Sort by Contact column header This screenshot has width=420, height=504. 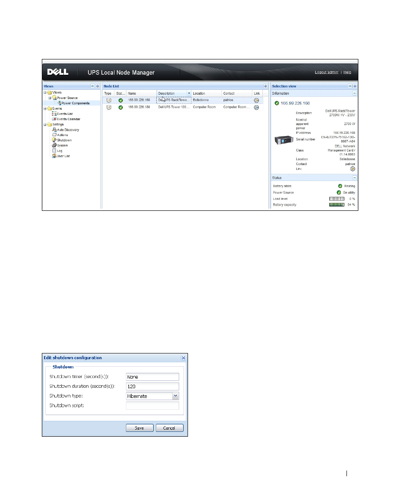(x=237, y=93)
